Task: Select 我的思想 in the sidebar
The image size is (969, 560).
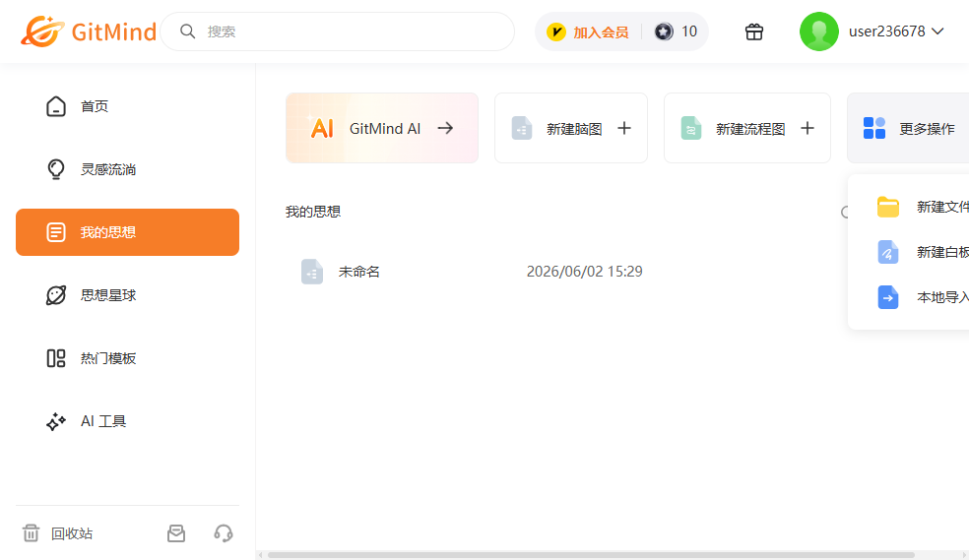Action: click(127, 232)
